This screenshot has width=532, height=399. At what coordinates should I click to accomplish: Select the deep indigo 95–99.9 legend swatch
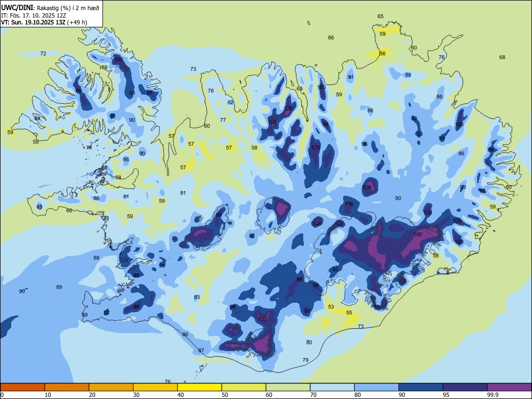click(x=465, y=387)
